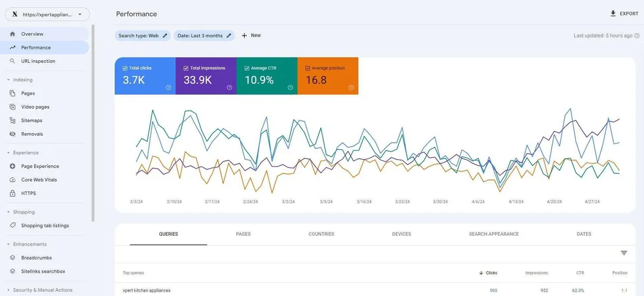Click the plus icon for new filter

pyautogui.click(x=244, y=35)
